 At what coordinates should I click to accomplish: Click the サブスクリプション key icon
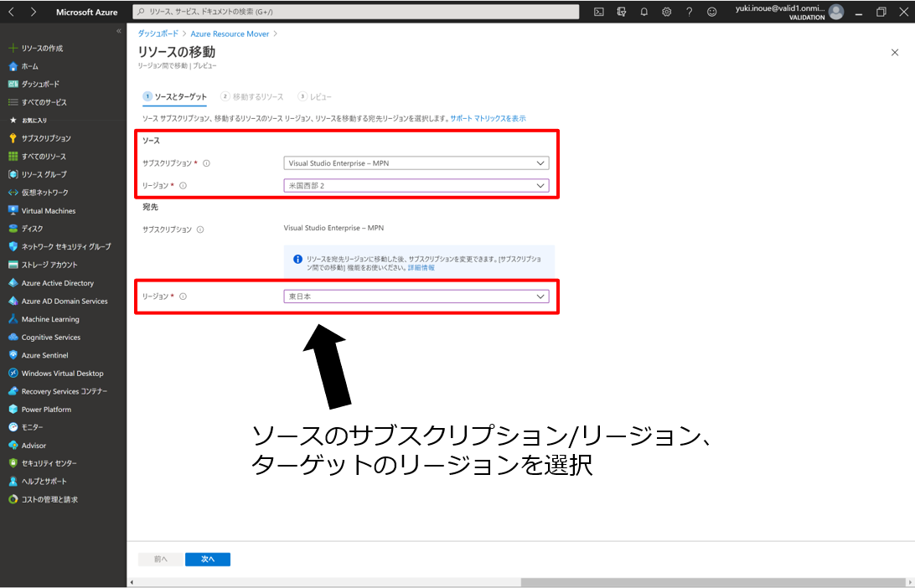(x=13, y=138)
